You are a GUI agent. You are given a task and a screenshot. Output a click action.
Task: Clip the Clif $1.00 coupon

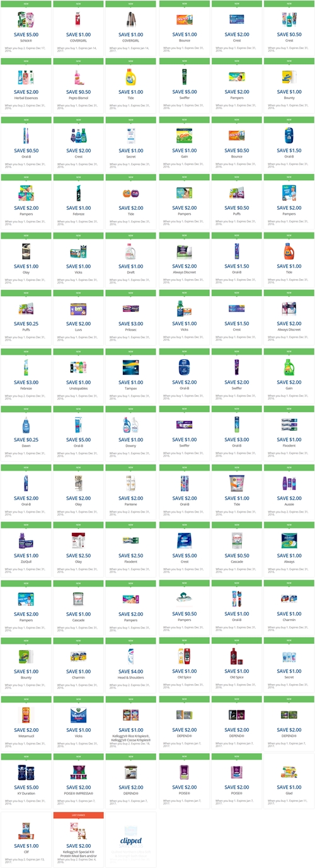coord(26,839)
